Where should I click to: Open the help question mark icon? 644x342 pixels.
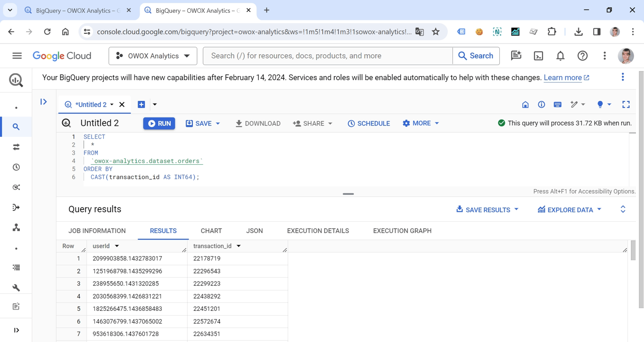click(x=583, y=56)
